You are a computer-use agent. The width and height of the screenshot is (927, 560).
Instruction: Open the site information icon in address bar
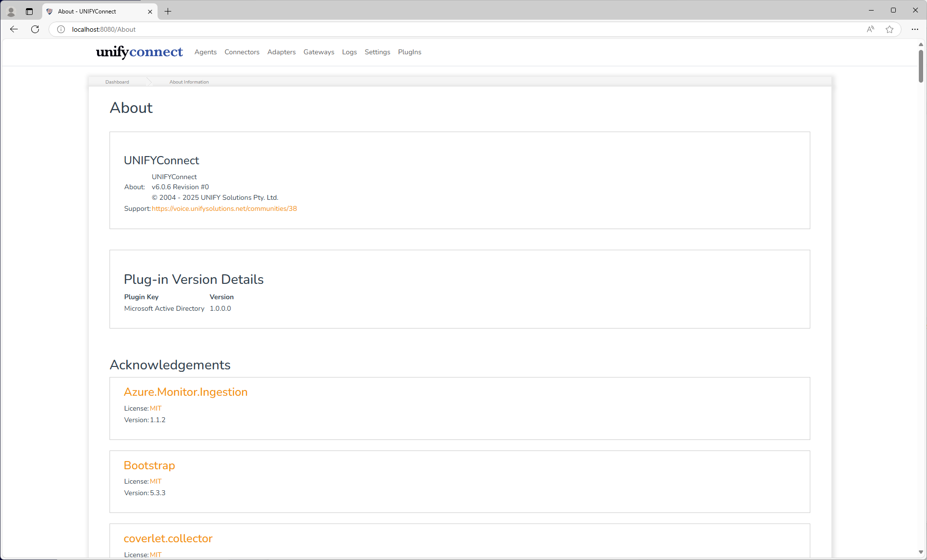[x=61, y=29]
